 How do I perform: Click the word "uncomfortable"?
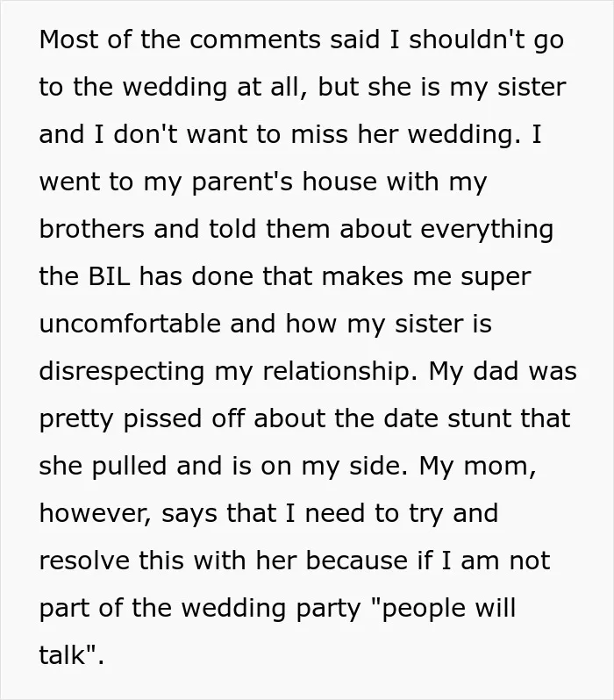coord(130,323)
